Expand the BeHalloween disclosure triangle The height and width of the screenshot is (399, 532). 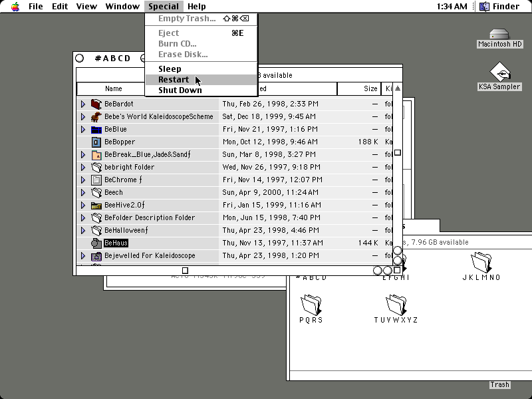tap(82, 230)
